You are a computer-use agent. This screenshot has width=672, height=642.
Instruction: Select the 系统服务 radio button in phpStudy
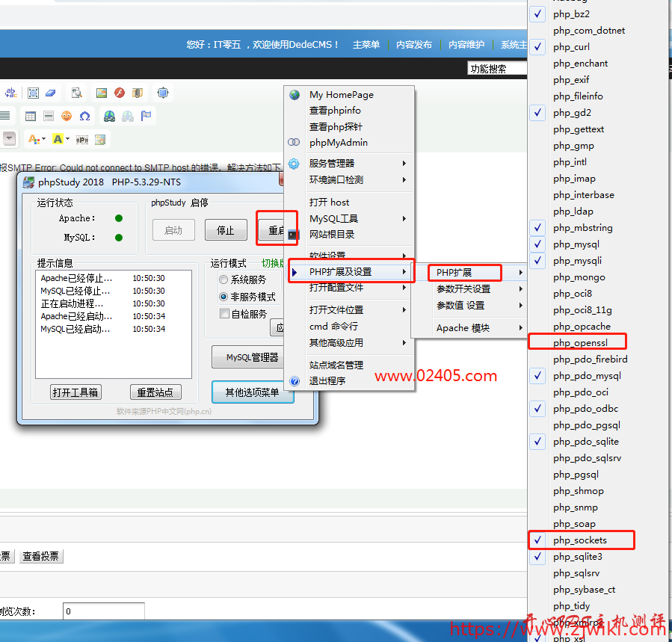pyautogui.click(x=224, y=280)
